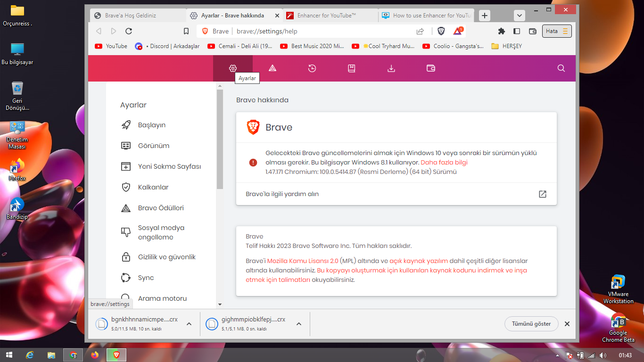Expand options for bgnkhhnnamicmpe....crx download
The height and width of the screenshot is (362, 644).
coord(189,324)
